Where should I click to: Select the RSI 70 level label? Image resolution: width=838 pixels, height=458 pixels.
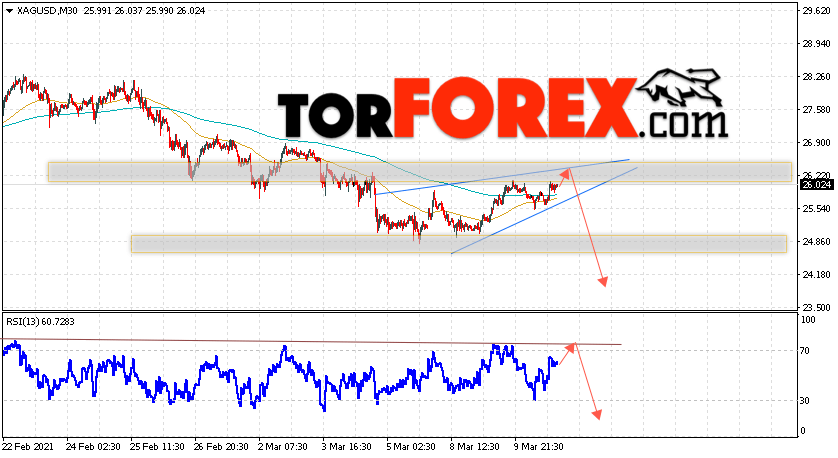pos(807,351)
